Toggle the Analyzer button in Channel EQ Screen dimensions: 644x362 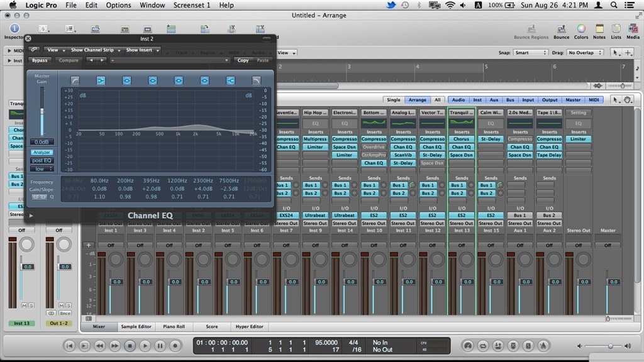[42, 152]
